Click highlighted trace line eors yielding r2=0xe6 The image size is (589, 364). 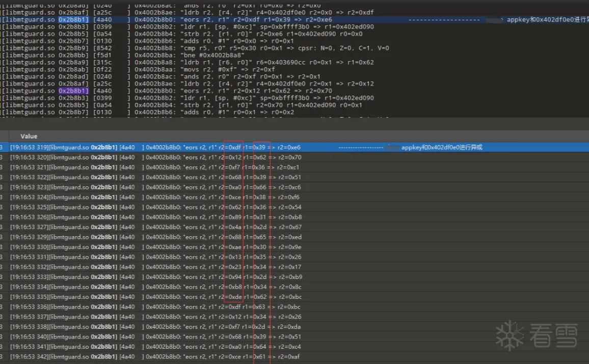pyautogui.click(x=294, y=19)
